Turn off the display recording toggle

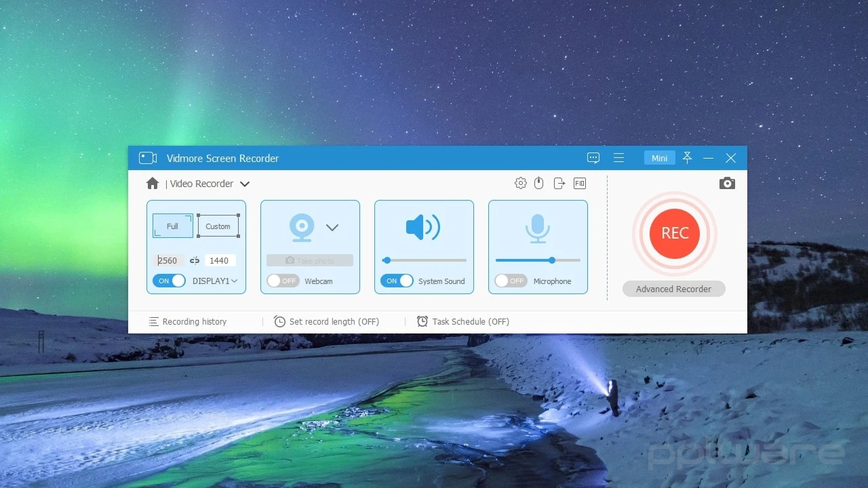point(169,281)
